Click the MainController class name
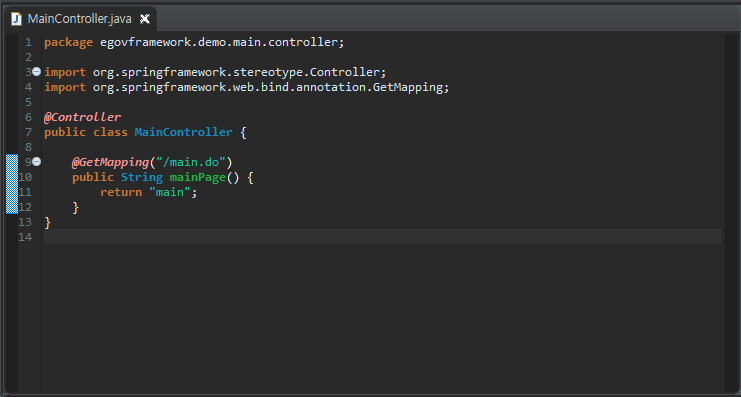 [x=183, y=132]
